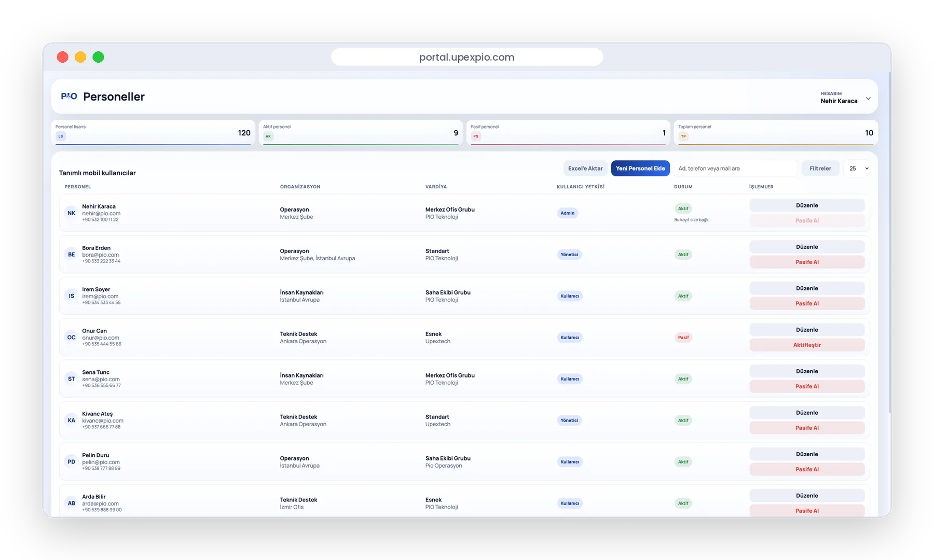The height and width of the screenshot is (560, 934).
Task: Click Pasife Al for Pelin Duru
Action: pos(807,469)
